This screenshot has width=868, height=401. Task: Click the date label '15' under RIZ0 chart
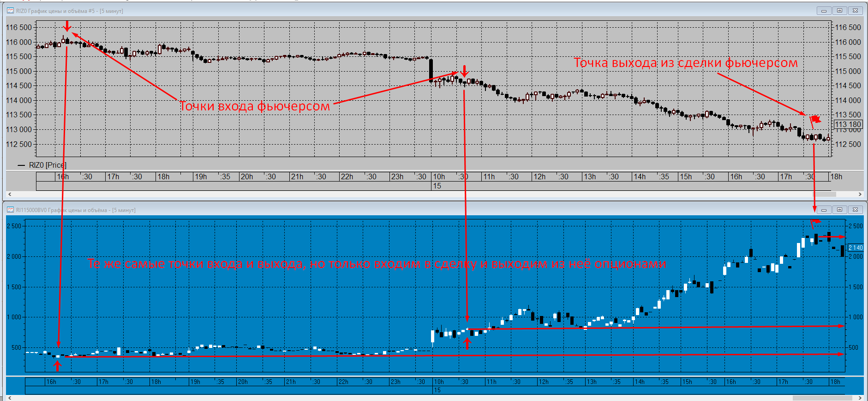pyautogui.click(x=437, y=186)
